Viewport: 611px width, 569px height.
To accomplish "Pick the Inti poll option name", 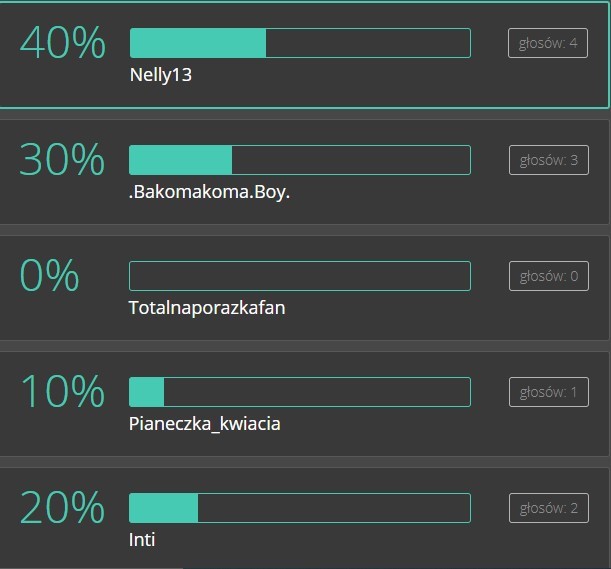I will (142, 540).
